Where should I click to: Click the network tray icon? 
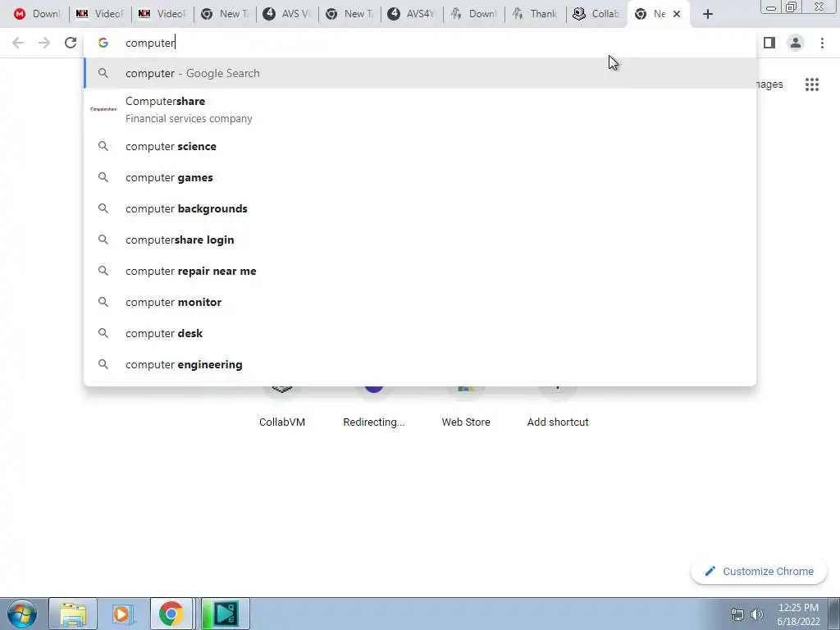(737, 614)
